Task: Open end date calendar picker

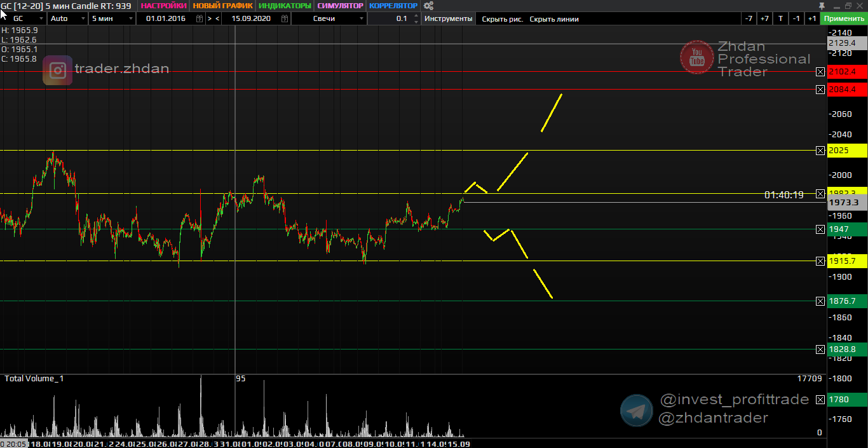Action: (283, 18)
